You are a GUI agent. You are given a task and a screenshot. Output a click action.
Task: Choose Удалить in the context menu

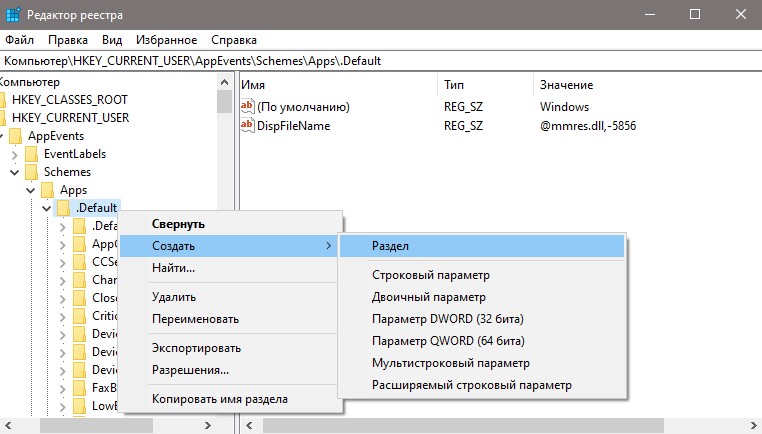click(228, 297)
